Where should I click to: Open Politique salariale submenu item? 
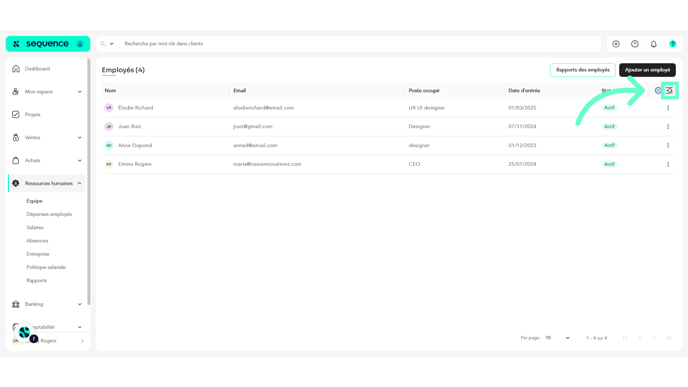click(x=46, y=267)
